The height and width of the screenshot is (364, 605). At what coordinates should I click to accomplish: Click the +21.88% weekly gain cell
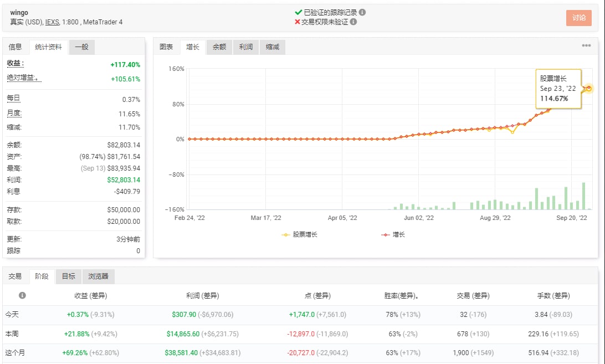77,334
